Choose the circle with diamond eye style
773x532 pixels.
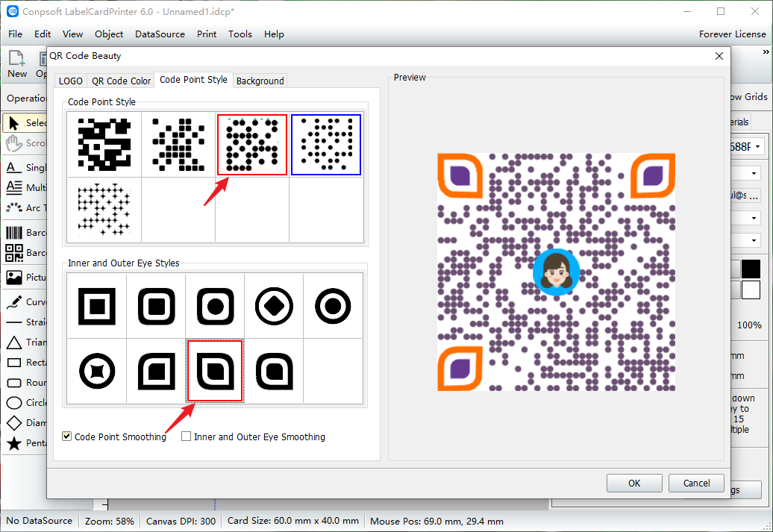pos(274,306)
